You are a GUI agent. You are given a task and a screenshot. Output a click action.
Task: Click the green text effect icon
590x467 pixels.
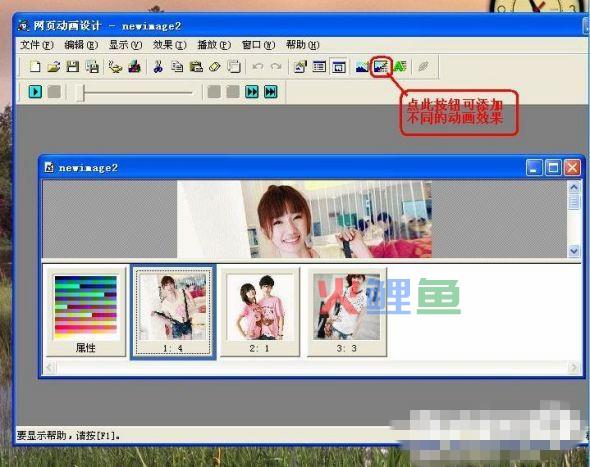[x=400, y=67]
